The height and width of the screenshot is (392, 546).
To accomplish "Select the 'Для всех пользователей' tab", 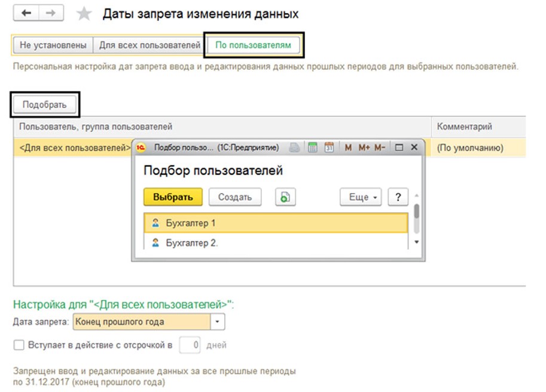I will (150, 45).
